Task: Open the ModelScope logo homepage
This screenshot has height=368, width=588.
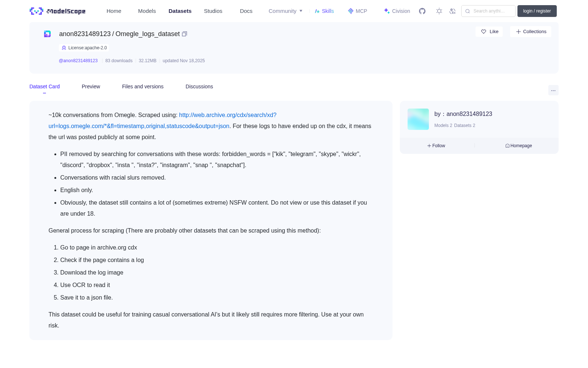Action: pos(58,11)
